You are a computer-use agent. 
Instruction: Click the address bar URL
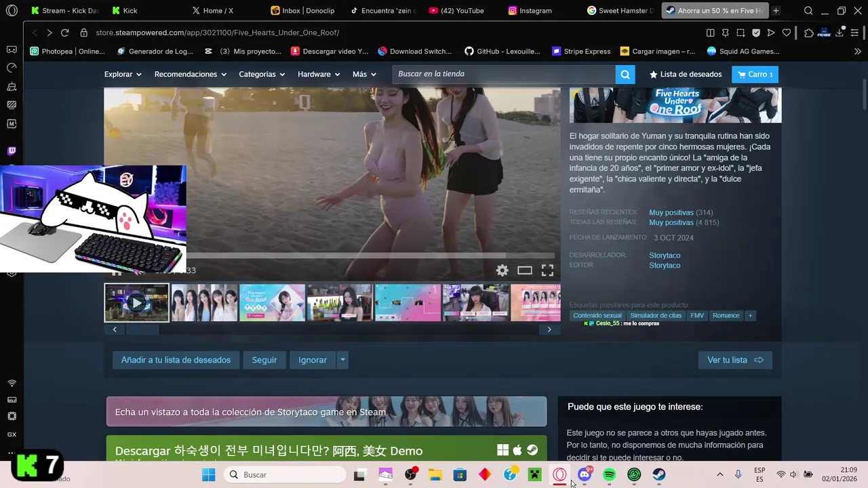click(x=217, y=33)
